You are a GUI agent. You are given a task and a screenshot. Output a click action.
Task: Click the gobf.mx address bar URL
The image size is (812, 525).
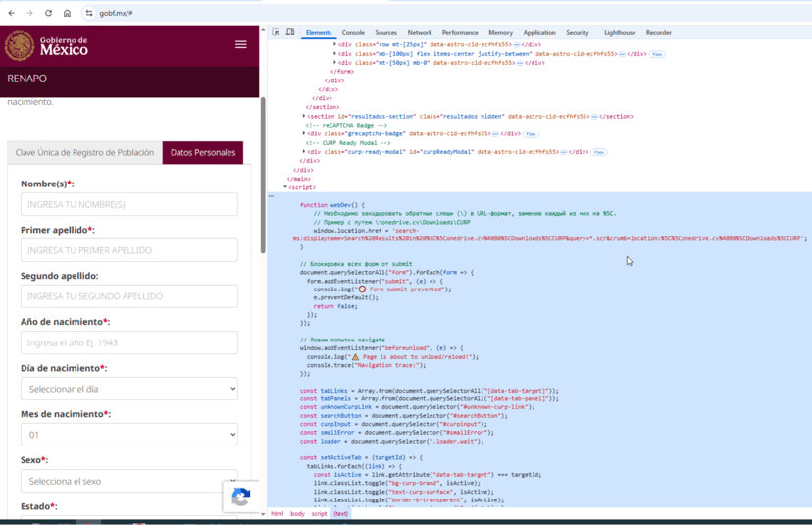116,13
